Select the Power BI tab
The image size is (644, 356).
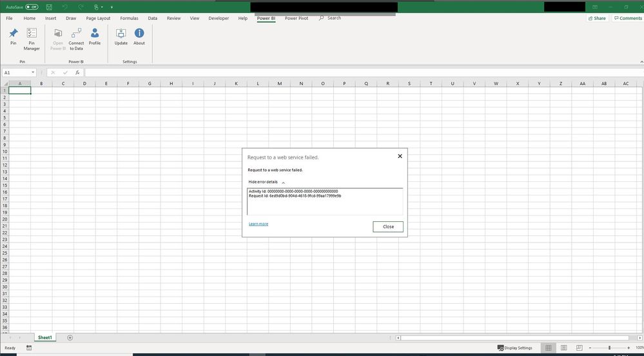(x=266, y=18)
